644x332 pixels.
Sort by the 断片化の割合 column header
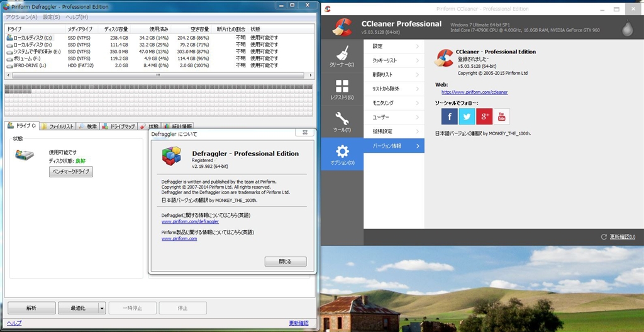click(x=231, y=29)
